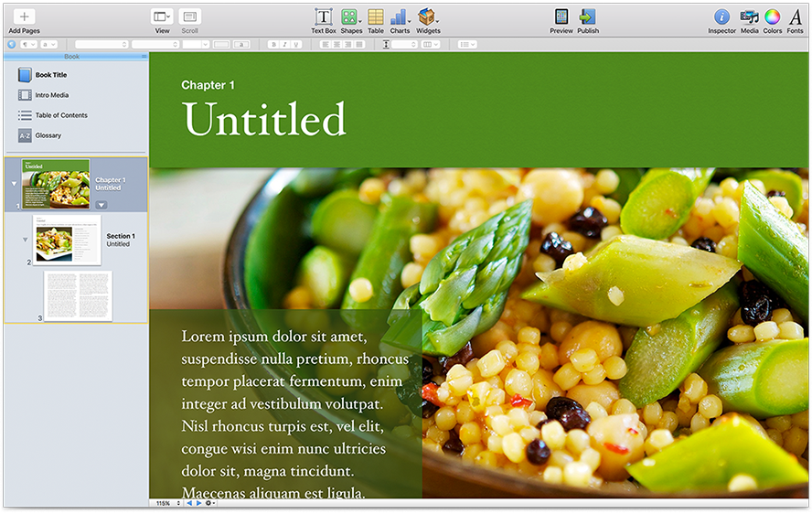Screen dimensions: 812x514
Task: Select Table of Contents in sidebar
Action: click(x=60, y=115)
